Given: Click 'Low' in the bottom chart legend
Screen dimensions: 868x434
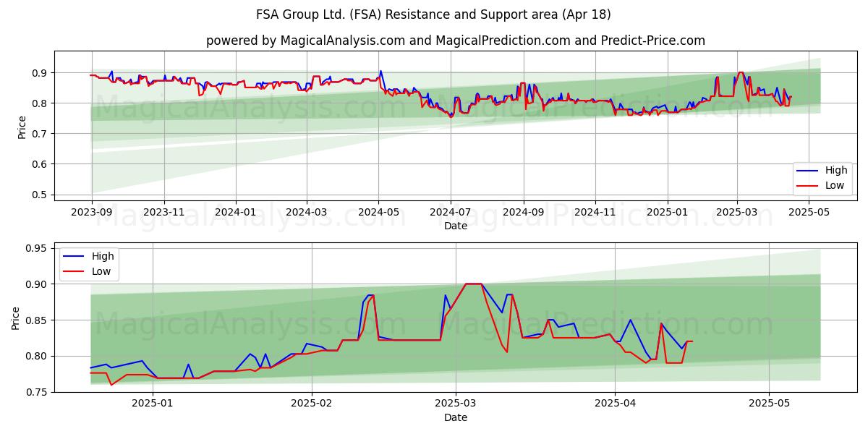Looking at the screenshot, I should pyautogui.click(x=102, y=271).
